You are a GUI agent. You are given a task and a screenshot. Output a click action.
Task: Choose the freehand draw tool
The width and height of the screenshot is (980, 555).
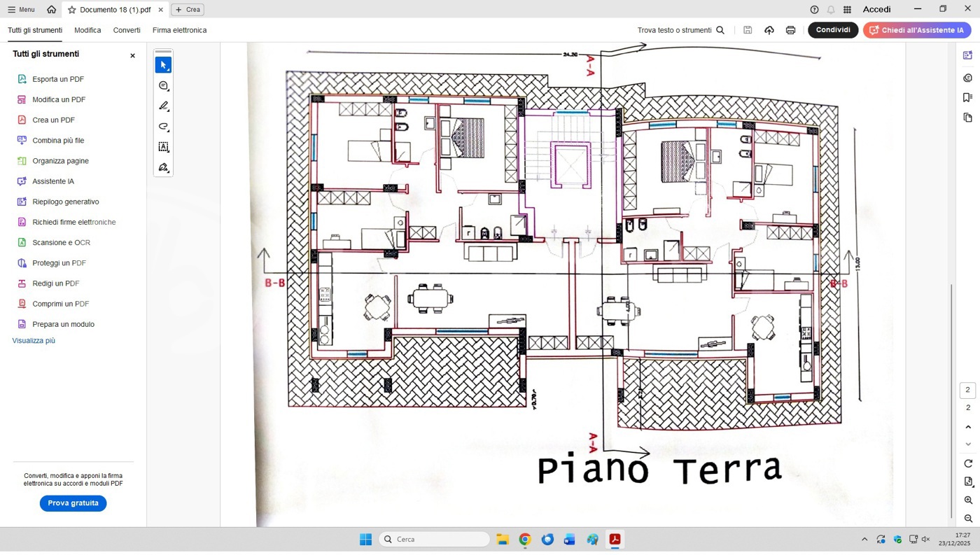pyautogui.click(x=163, y=127)
